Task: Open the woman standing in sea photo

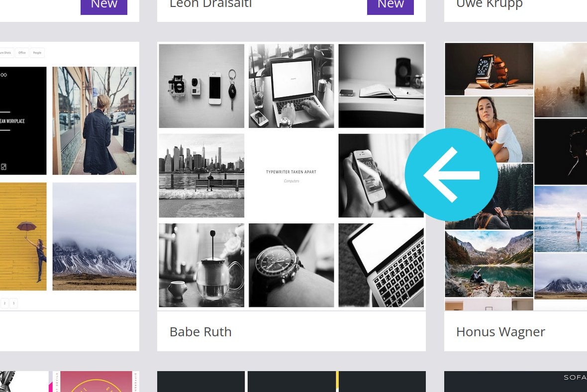Action: (x=561, y=219)
